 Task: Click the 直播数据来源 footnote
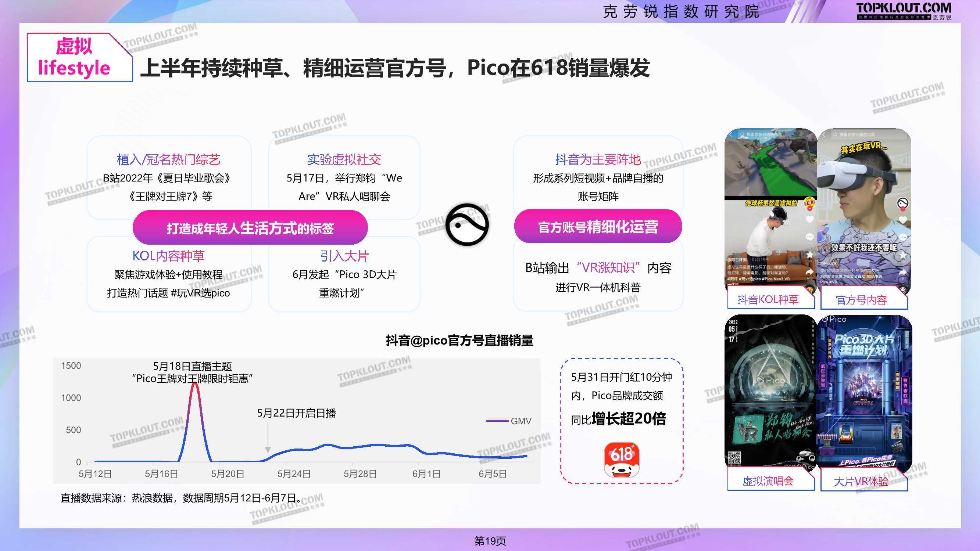pos(182,498)
